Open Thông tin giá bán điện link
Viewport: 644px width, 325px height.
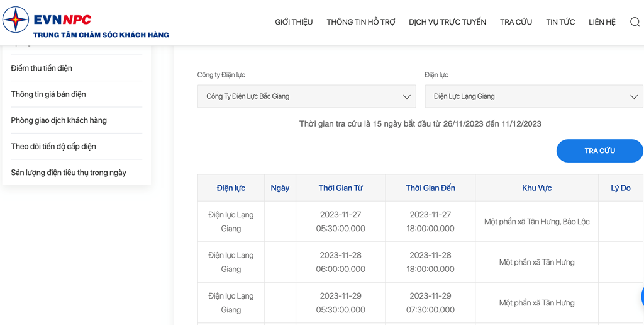48,94
